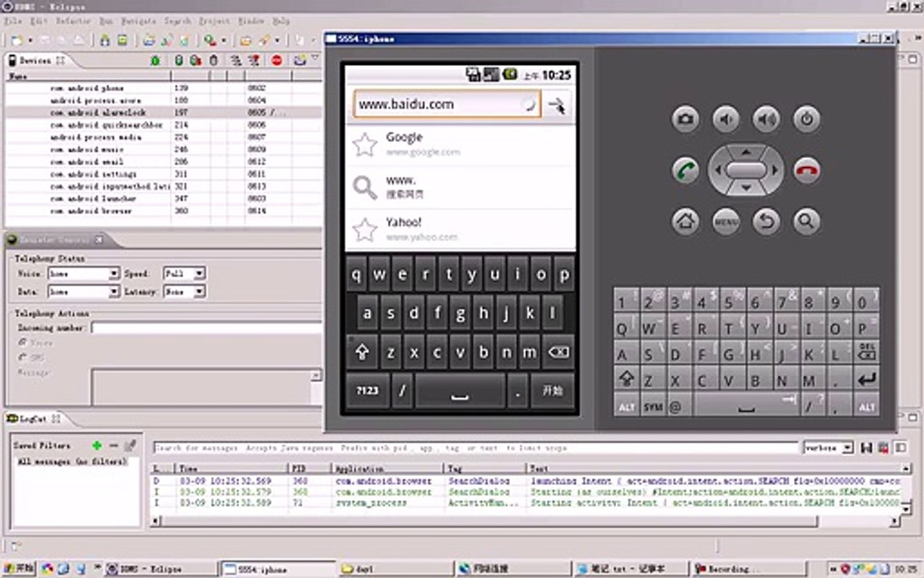Select the SMS radio button
924x578 pixels.
(22, 357)
